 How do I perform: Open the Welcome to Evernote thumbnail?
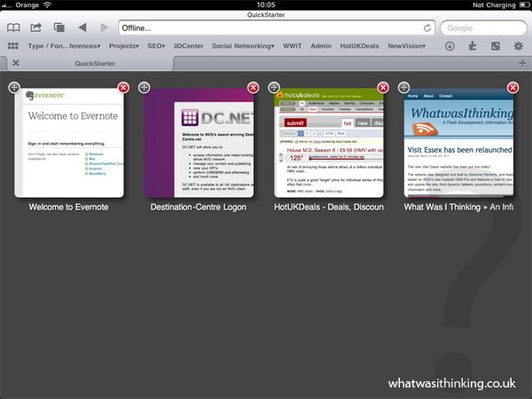69,143
